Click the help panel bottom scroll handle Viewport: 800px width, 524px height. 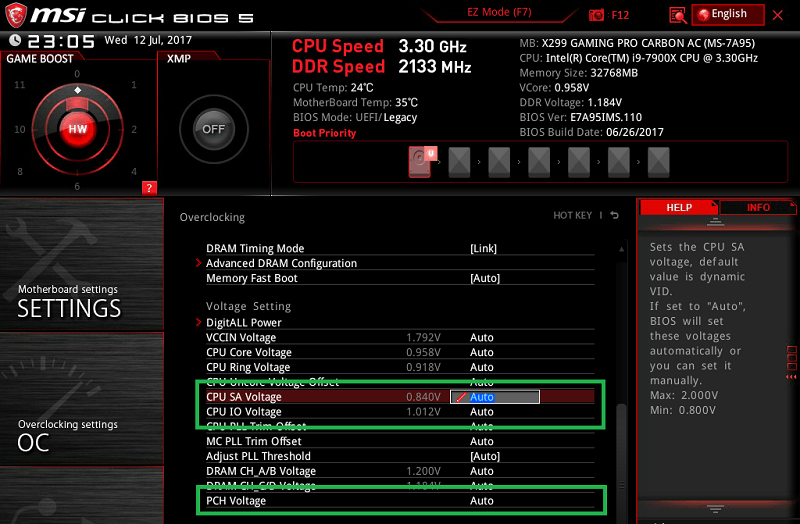pyautogui.click(x=715, y=509)
